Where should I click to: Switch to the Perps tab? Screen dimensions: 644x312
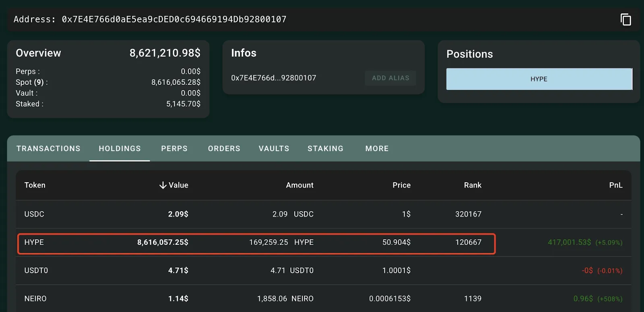coord(174,149)
